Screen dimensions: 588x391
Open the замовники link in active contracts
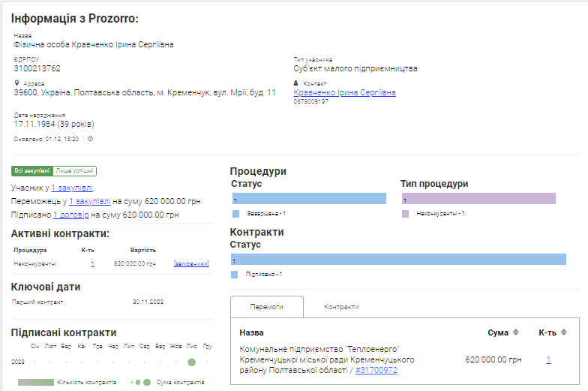190,263
